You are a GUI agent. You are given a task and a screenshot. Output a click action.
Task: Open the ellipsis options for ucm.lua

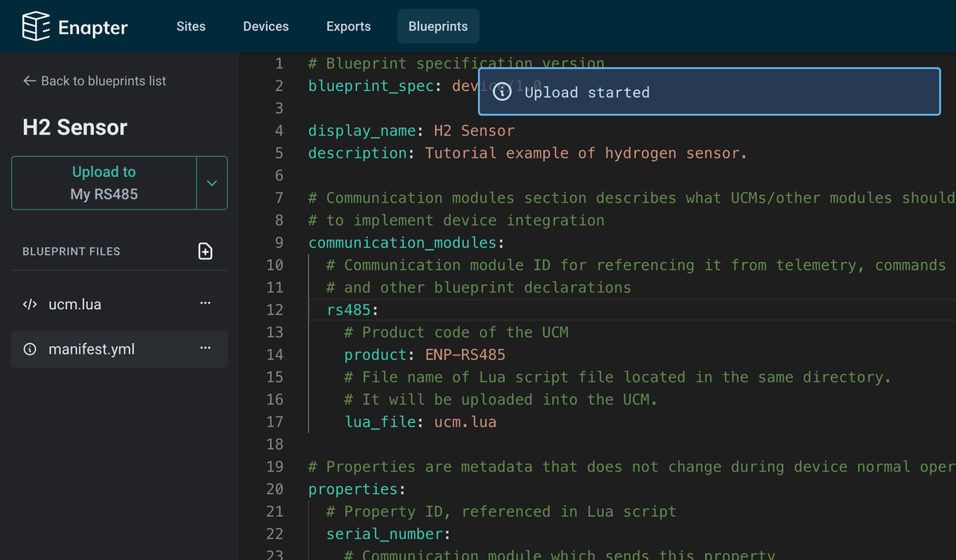[x=205, y=303]
